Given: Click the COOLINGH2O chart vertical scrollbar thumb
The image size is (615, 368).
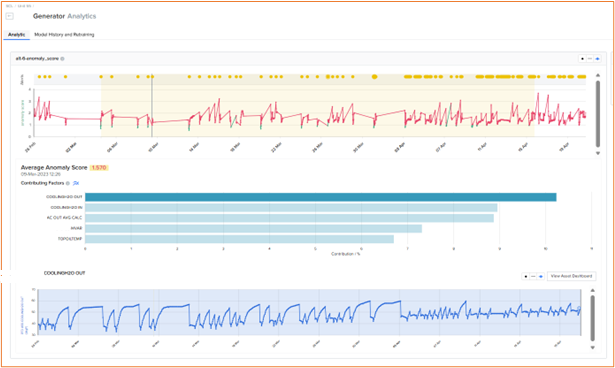Looking at the screenshot, I should point(593,318).
